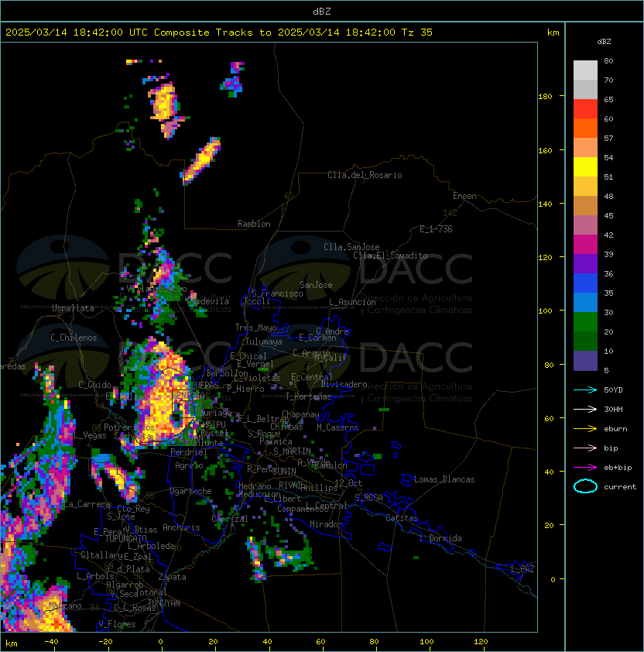The height and width of the screenshot is (652, 644).
Task: Click the yellow eburn arrow icon
Action: tap(585, 428)
